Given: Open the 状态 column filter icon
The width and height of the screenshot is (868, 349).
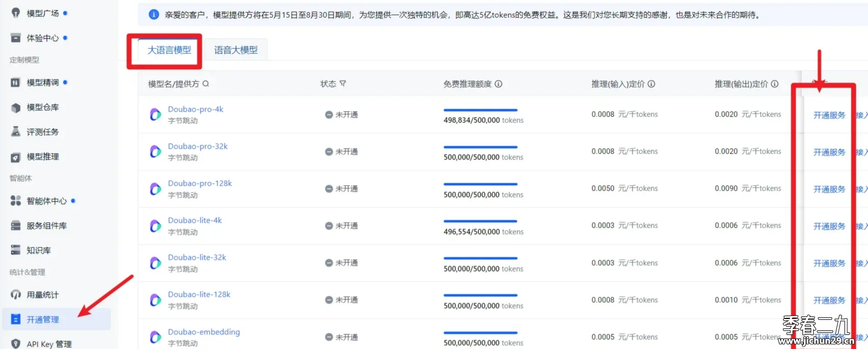Looking at the screenshot, I should click(343, 84).
